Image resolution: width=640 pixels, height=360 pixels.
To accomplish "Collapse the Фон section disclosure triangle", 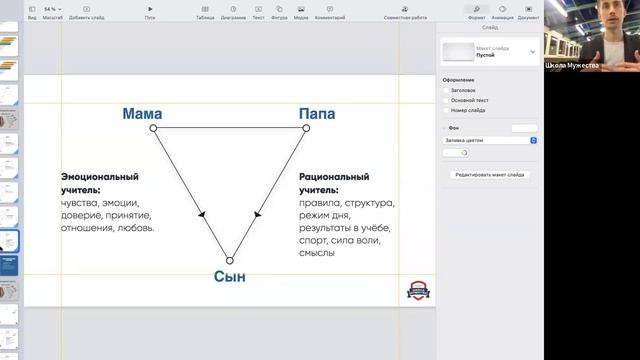I will click(x=444, y=128).
